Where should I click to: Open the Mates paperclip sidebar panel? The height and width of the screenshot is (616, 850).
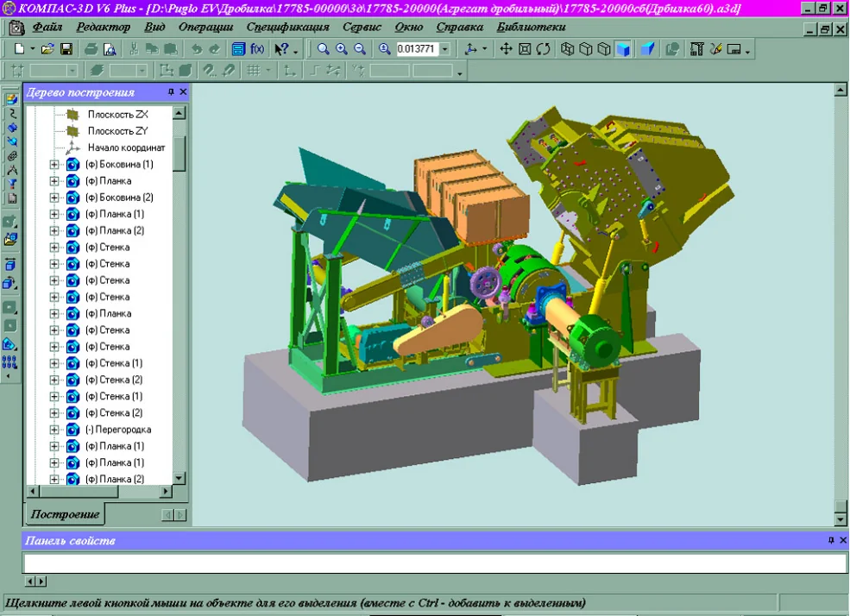[11, 156]
